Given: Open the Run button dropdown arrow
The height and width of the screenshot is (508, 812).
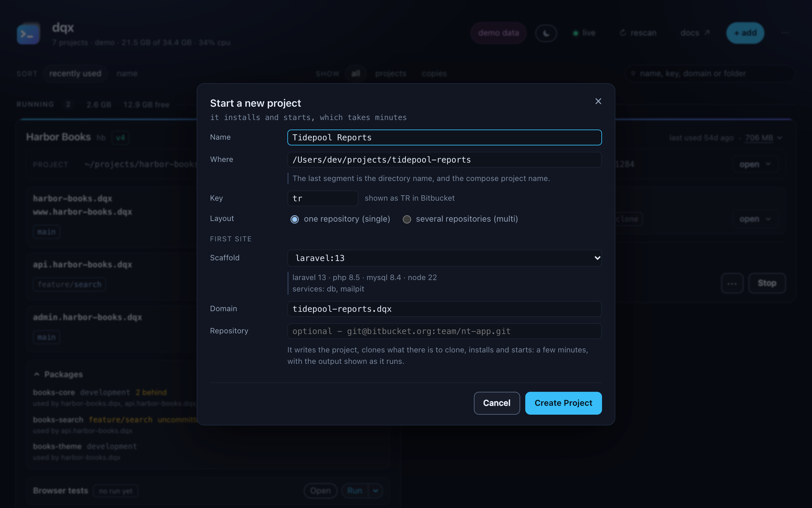Looking at the screenshot, I should 376,491.
